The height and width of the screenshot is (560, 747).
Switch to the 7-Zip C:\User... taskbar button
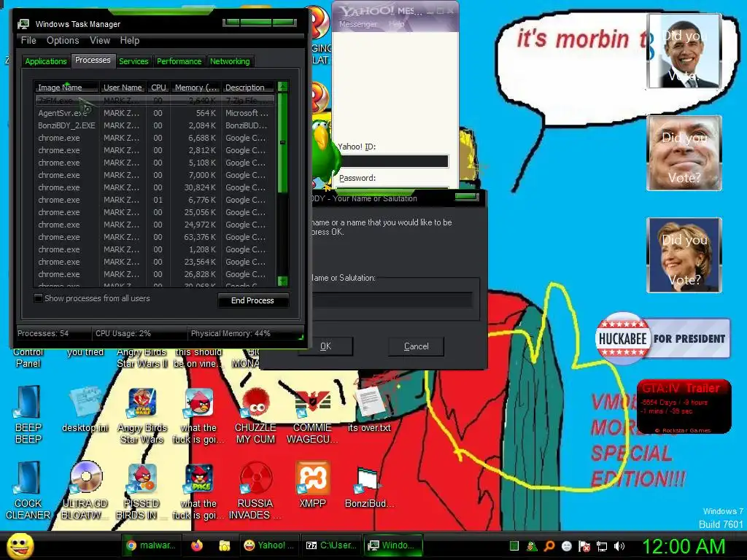330,545
